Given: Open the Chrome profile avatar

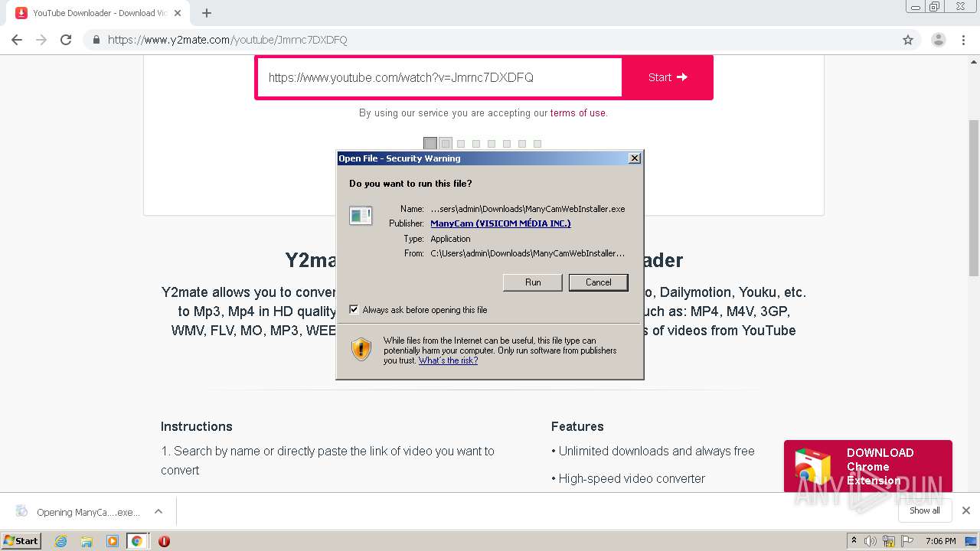Looking at the screenshot, I should (x=938, y=40).
